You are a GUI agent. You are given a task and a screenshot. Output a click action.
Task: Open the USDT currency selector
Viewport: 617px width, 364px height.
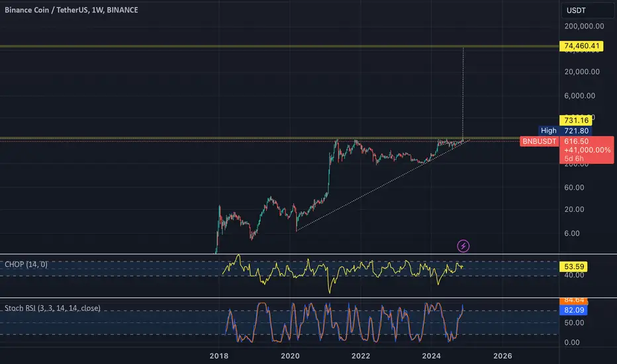[587, 11]
